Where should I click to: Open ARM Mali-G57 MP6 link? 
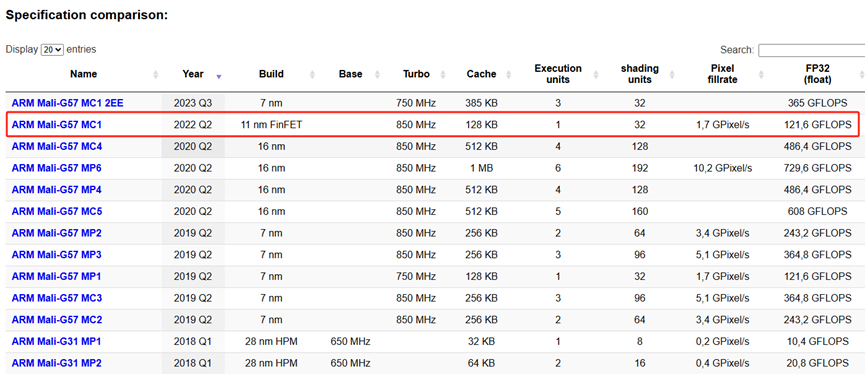(57, 168)
